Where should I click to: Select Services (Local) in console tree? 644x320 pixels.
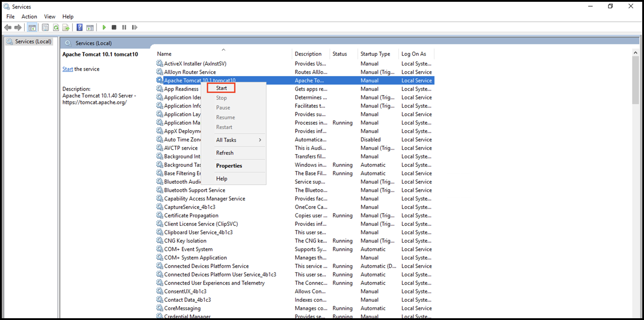pos(33,41)
